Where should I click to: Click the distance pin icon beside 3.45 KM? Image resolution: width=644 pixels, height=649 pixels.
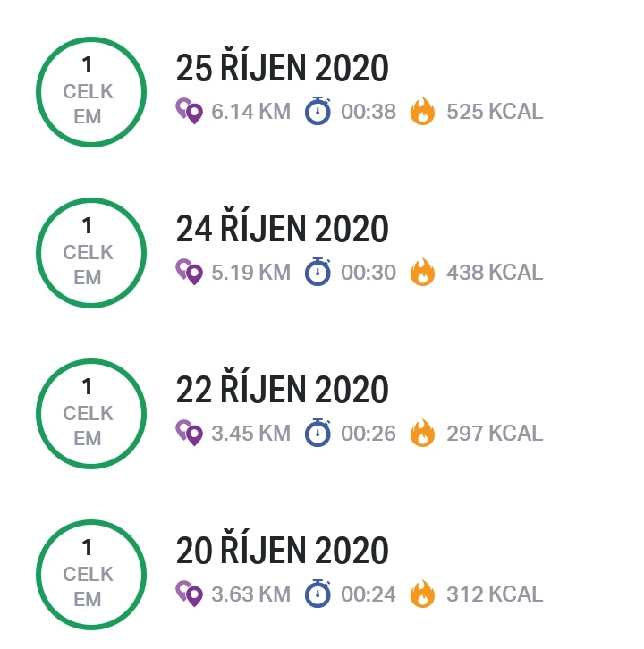(x=190, y=433)
